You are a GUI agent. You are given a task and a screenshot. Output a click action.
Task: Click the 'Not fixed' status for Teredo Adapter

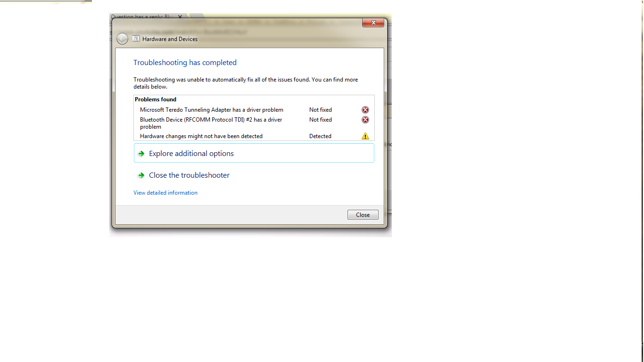coord(321,110)
